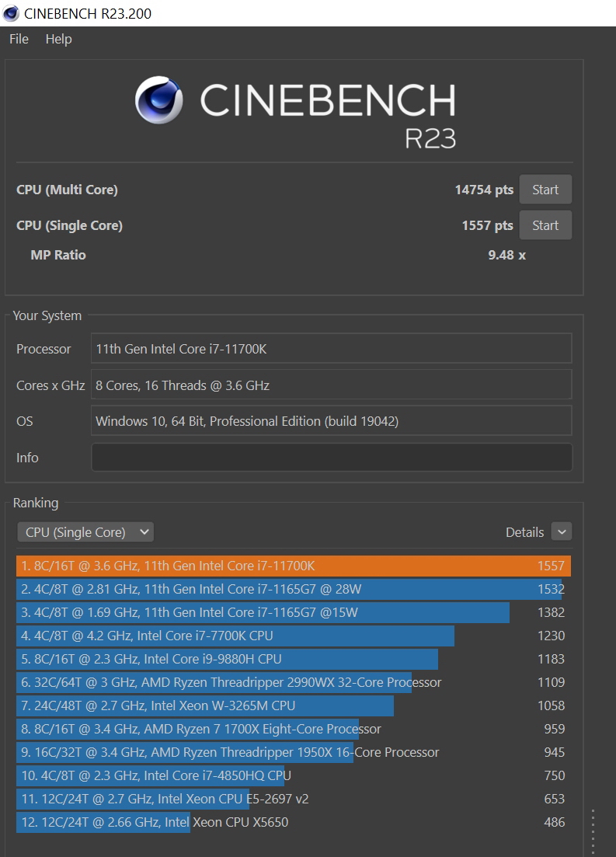This screenshot has width=616, height=857.
Task: Select the Ryzen 7 1700X ranking row
Action: coord(293,729)
